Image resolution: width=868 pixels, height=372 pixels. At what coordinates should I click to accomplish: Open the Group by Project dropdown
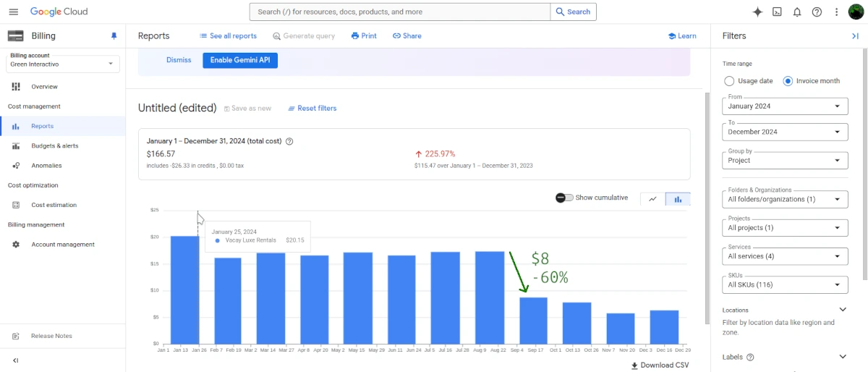point(785,161)
